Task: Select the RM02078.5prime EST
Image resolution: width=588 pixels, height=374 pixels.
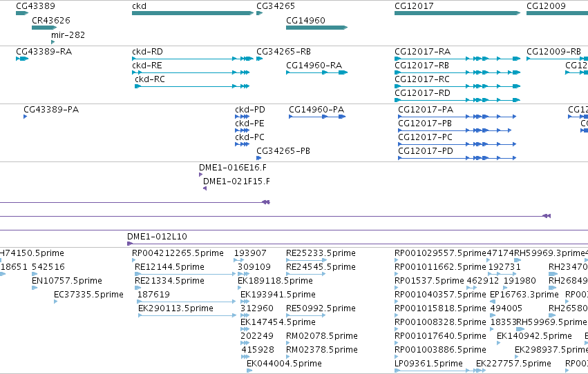Action: click(288, 343)
